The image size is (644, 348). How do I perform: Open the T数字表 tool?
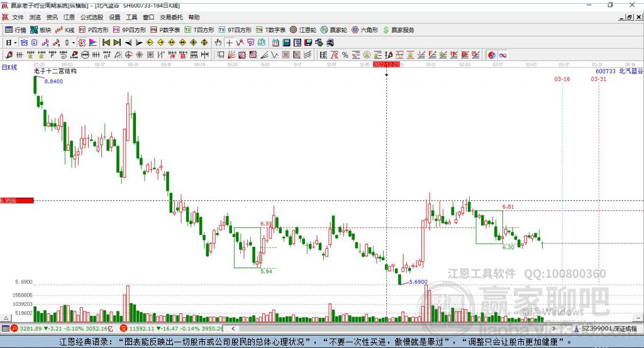pos(270,30)
